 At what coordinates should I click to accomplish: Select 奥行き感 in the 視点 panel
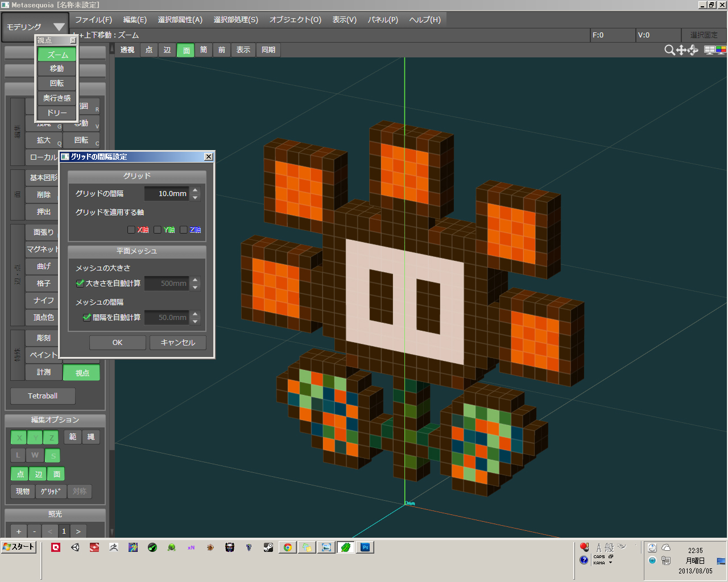(x=57, y=98)
